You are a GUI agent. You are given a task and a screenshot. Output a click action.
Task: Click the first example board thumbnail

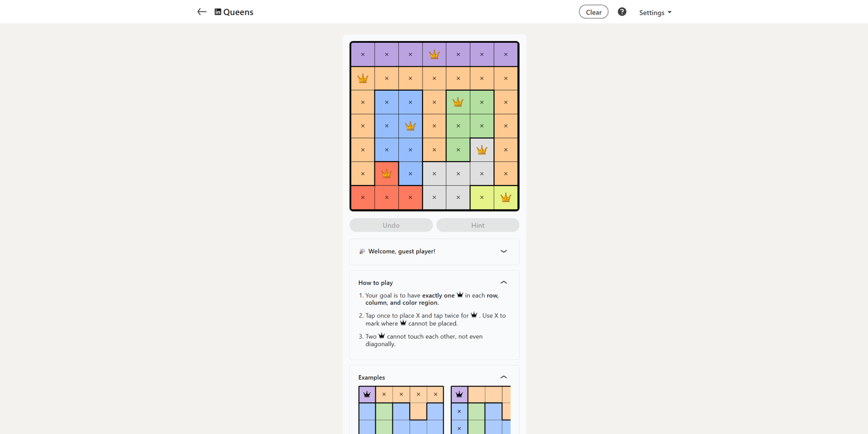[401, 410]
